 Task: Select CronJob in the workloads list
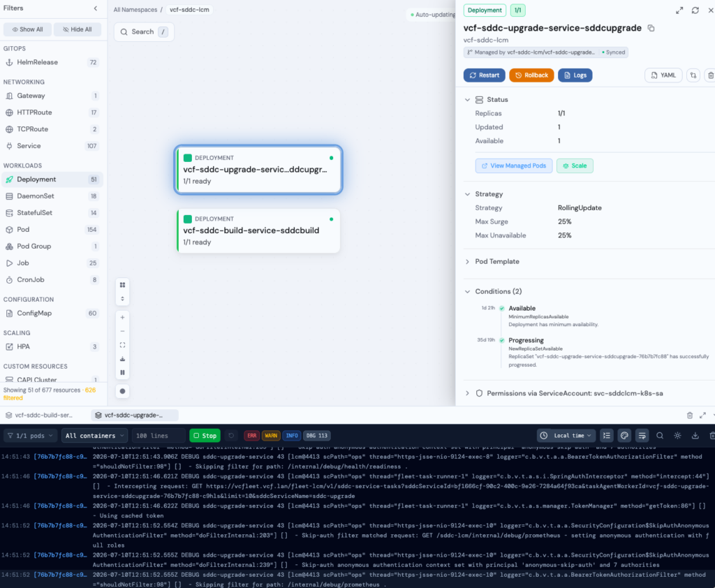coord(52,279)
